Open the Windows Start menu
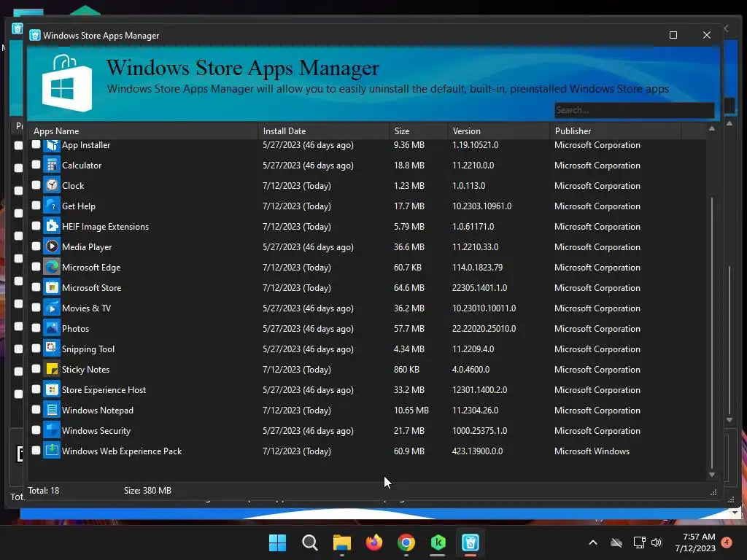Screen dimensions: 747x560 tap(277, 542)
